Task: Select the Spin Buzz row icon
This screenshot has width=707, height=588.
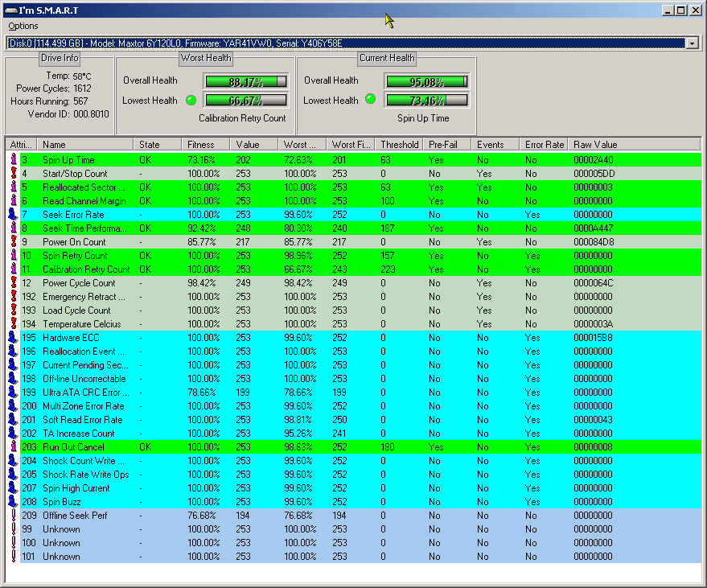Action: [13, 501]
